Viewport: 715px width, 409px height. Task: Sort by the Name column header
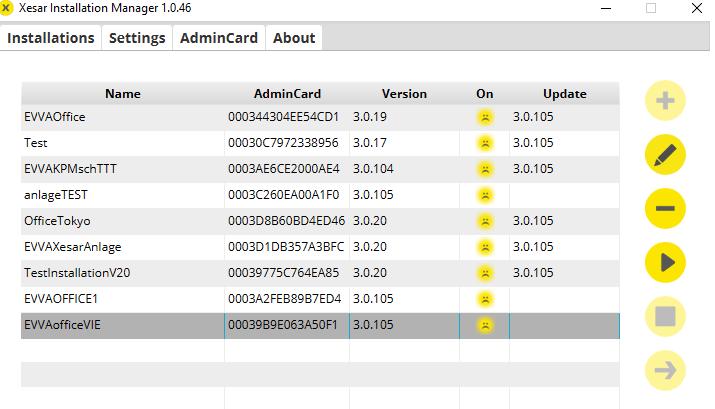point(123,93)
